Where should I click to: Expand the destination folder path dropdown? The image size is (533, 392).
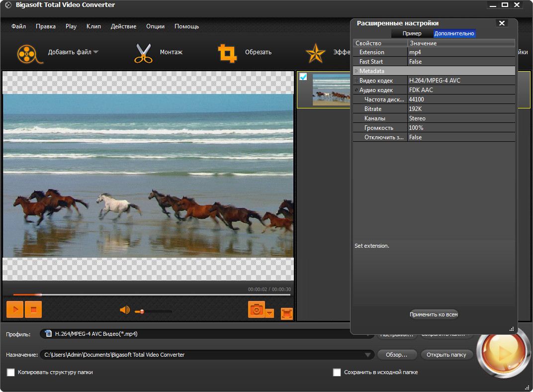[368, 355]
